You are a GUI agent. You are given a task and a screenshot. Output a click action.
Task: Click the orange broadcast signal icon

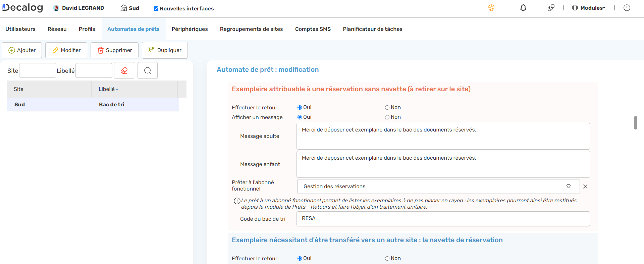point(491,8)
